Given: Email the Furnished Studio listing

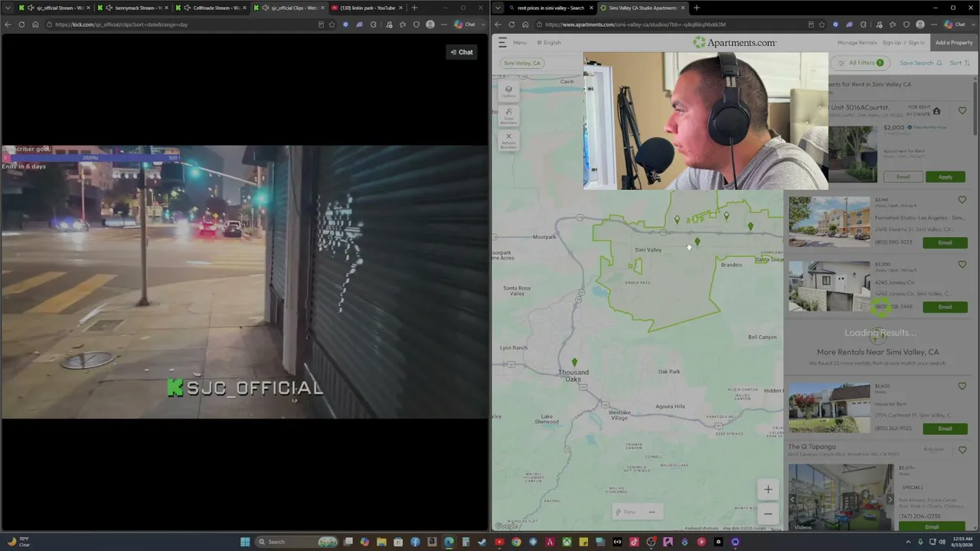Looking at the screenshot, I should (946, 243).
